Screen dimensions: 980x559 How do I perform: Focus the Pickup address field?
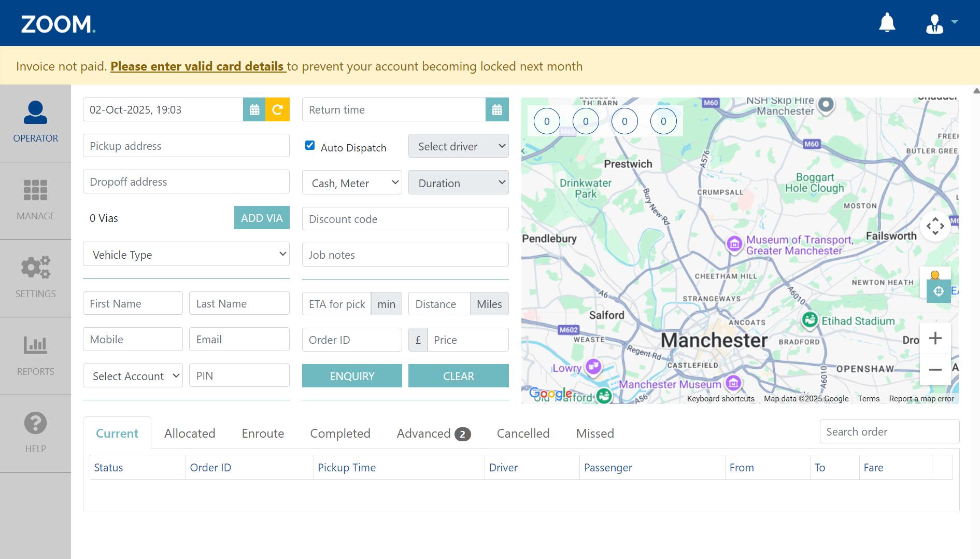186,146
